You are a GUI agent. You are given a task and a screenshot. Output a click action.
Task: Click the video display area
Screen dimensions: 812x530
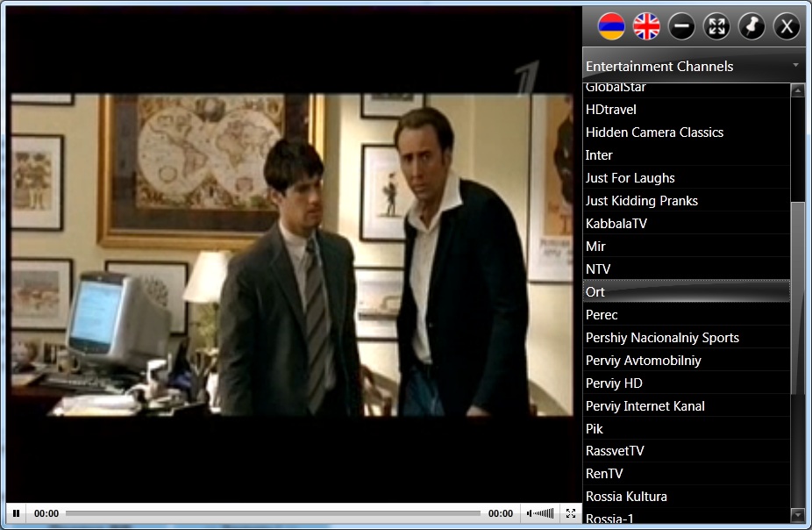pos(294,254)
